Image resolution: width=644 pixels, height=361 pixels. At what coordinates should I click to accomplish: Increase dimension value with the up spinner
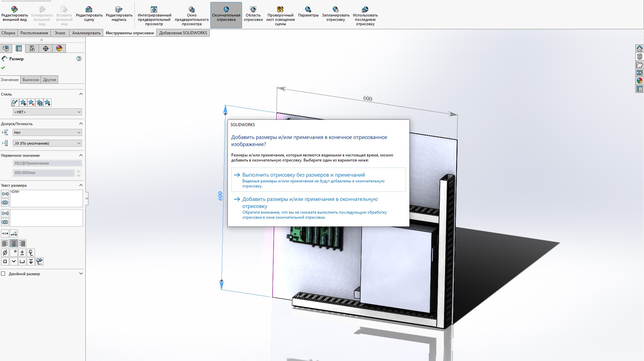tap(79, 171)
